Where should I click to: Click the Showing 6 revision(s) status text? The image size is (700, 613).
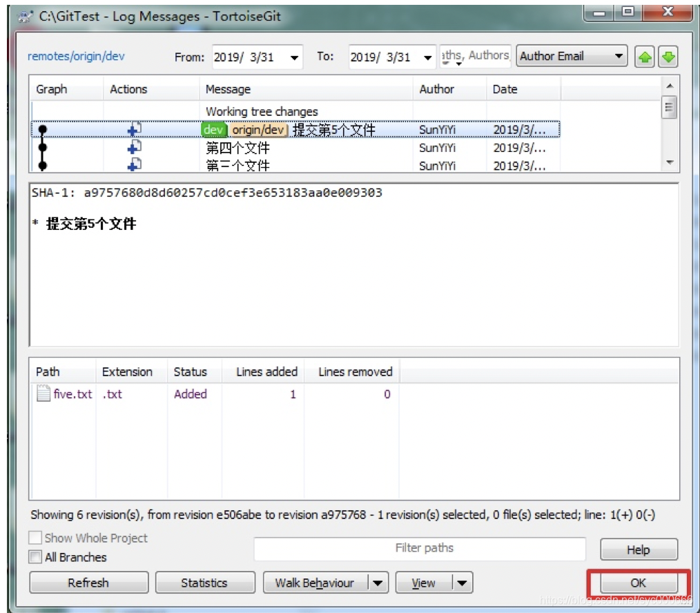tap(342, 515)
